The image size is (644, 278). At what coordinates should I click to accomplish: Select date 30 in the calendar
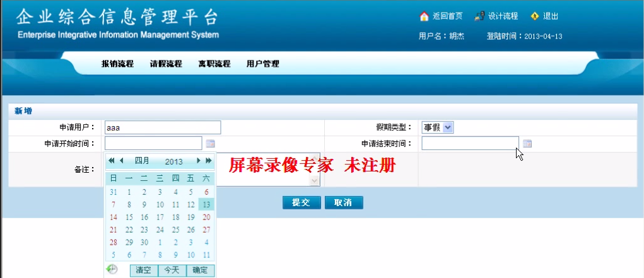[x=144, y=243]
